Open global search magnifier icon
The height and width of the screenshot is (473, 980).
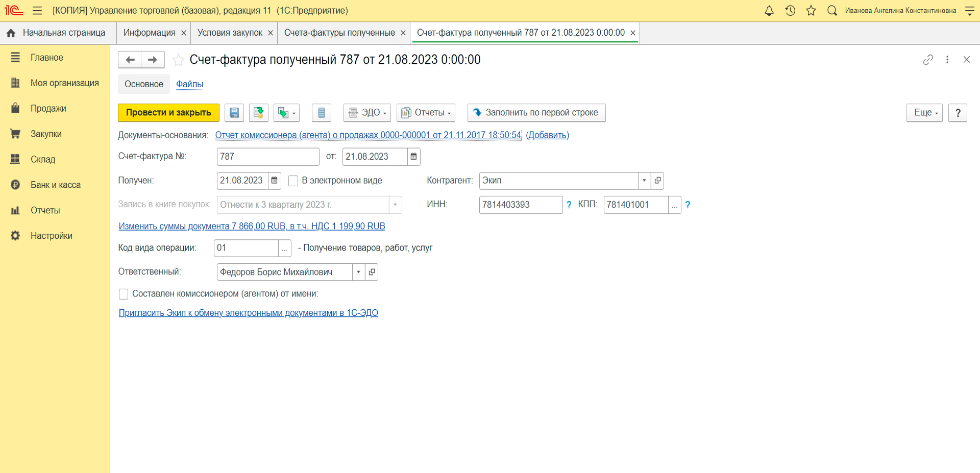point(832,10)
